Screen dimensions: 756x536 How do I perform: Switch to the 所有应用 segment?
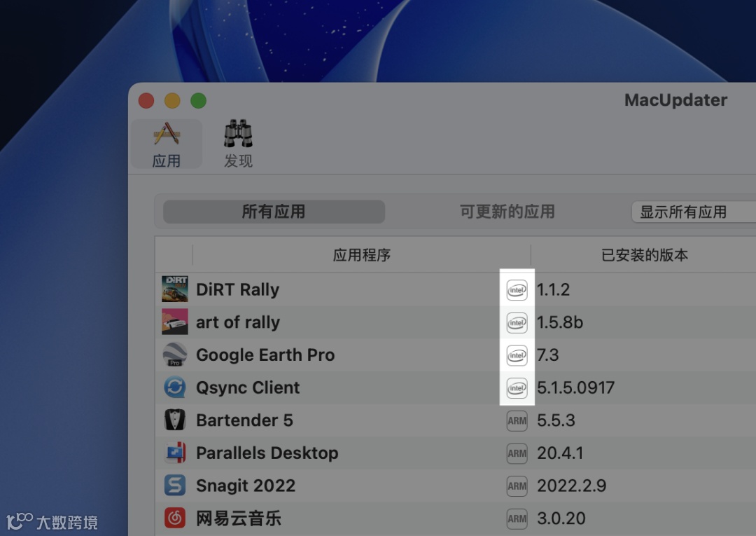tap(274, 212)
